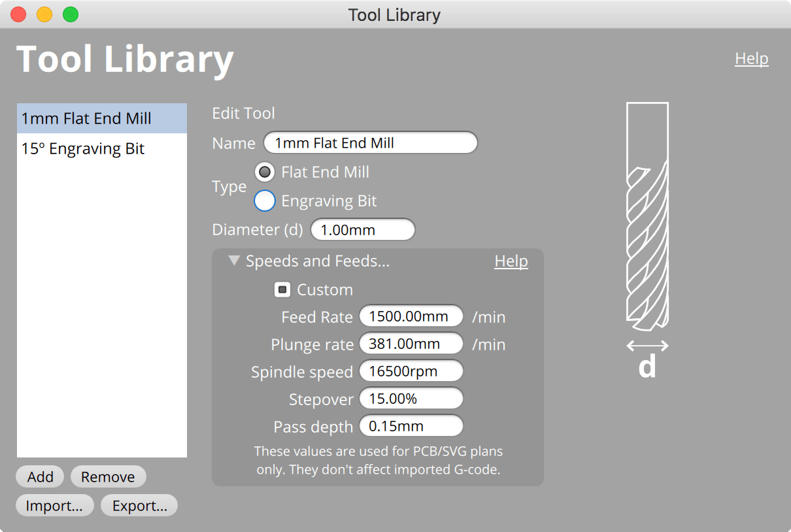Click the Feed Rate input field
The width and height of the screenshot is (791, 532).
click(411, 317)
